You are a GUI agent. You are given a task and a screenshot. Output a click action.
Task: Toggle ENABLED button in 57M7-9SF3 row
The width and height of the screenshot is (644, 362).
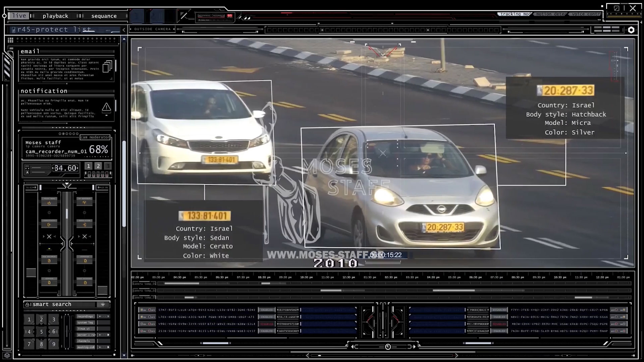pos(267,310)
